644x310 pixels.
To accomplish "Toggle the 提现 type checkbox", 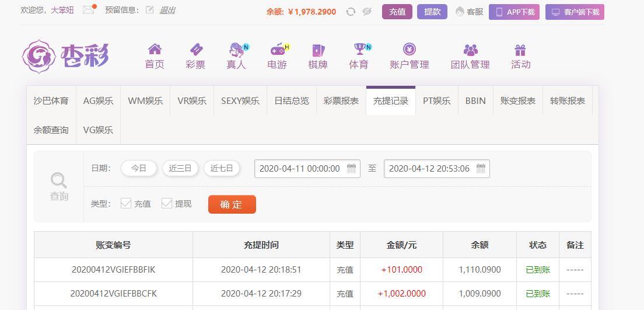I will (x=167, y=204).
